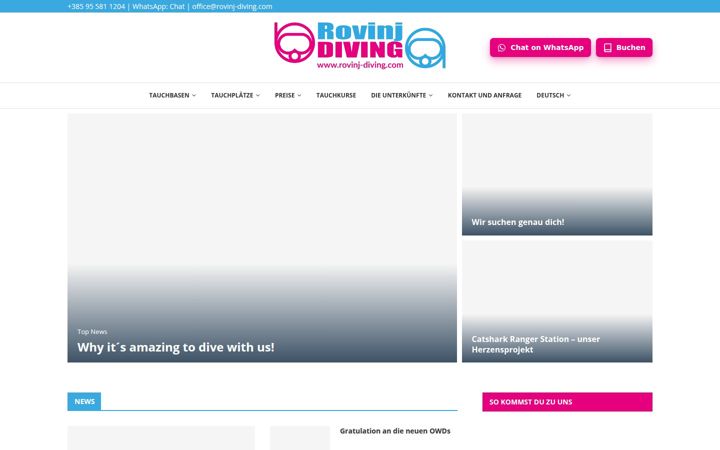Expand the Tauchbasen menu chevron
This screenshot has width=720, height=450.
pyautogui.click(x=194, y=96)
